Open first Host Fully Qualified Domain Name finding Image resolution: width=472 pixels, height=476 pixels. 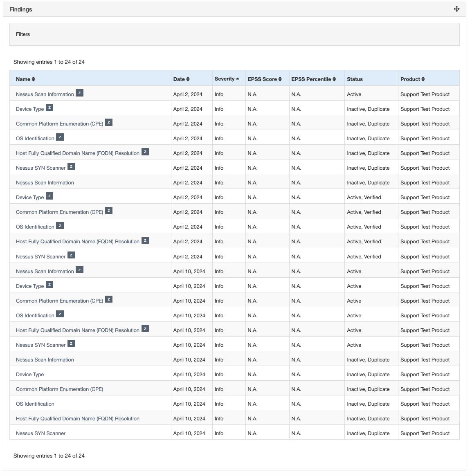tap(78, 153)
